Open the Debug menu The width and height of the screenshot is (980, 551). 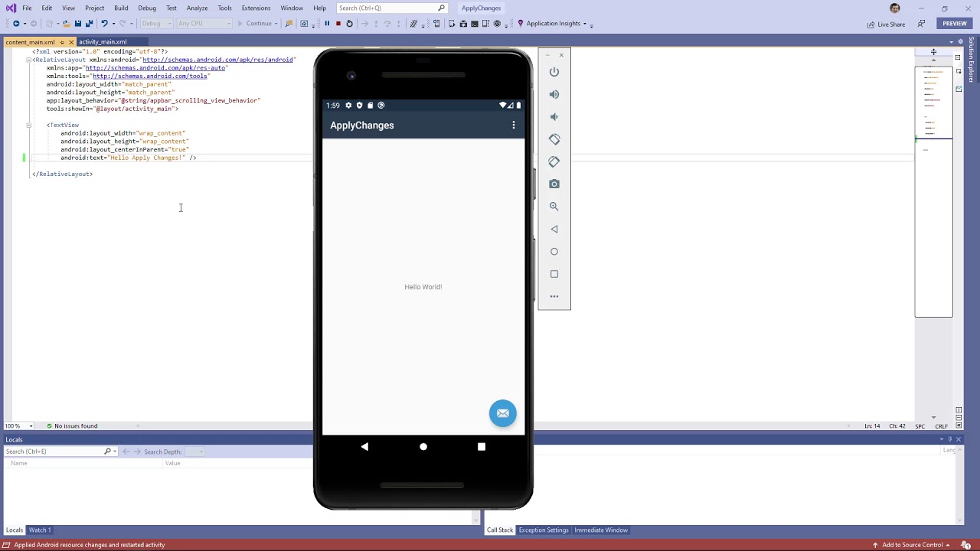pyautogui.click(x=147, y=8)
